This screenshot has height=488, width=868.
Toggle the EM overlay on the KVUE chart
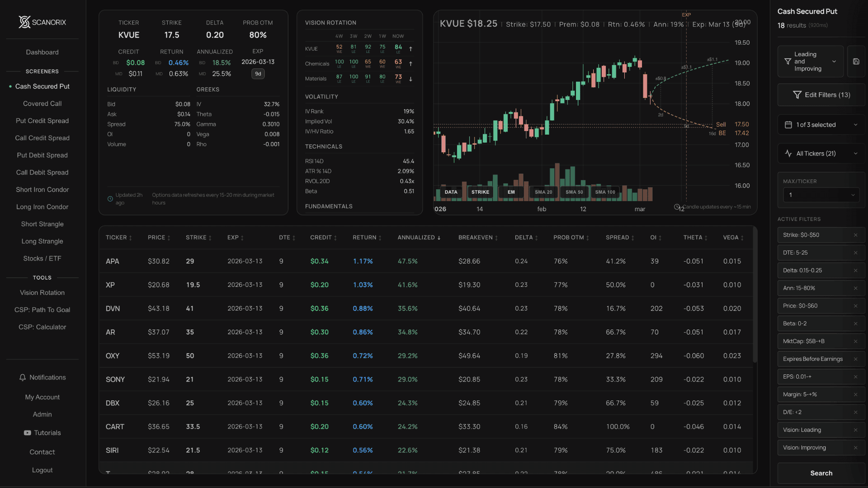coord(511,192)
